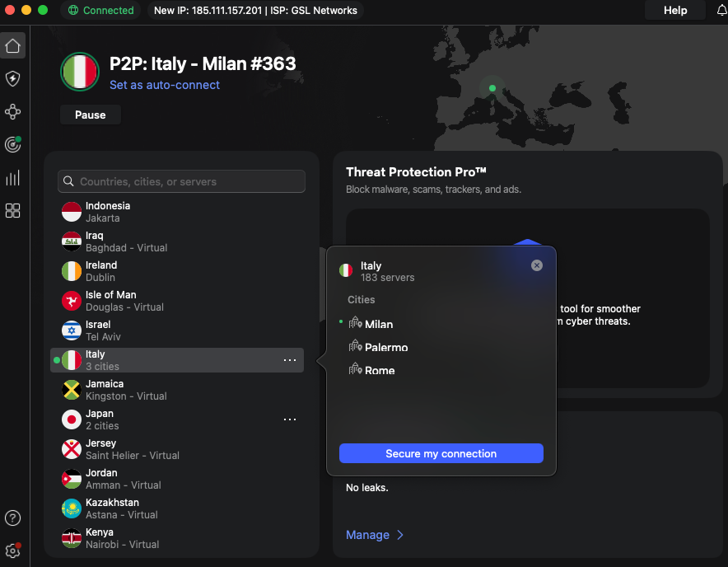Click the Ireland flag icon
Image resolution: width=728 pixels, height=567 pixels.
point(72,271)
